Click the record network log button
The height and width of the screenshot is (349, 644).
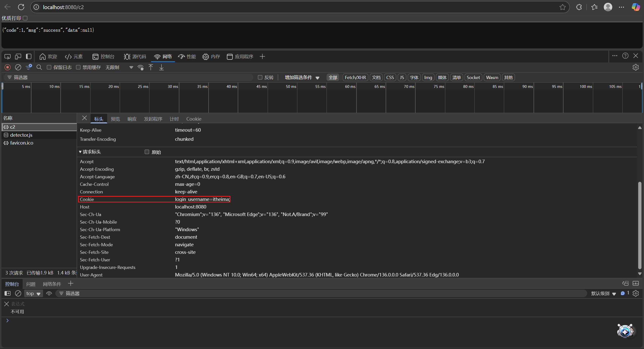point(8,67)
